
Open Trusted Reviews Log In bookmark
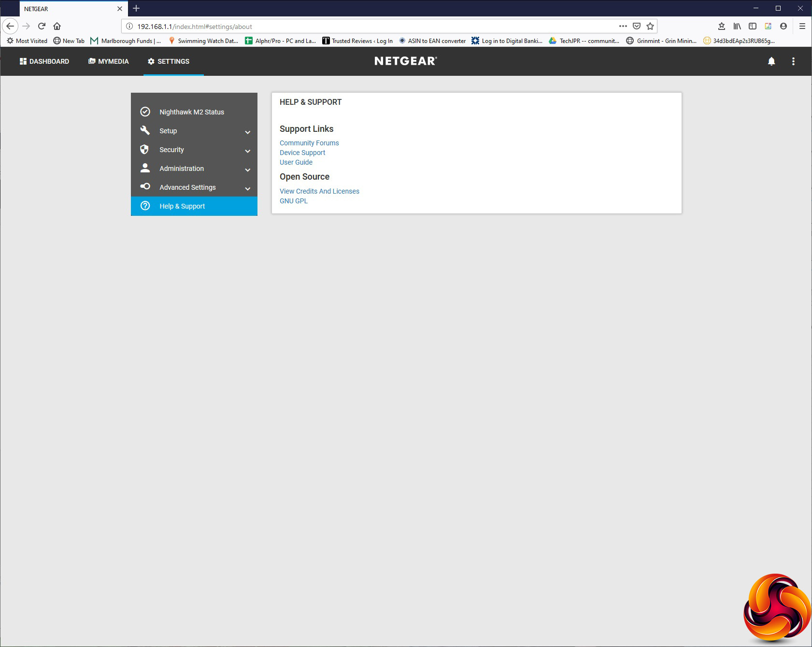coord(357,41)
